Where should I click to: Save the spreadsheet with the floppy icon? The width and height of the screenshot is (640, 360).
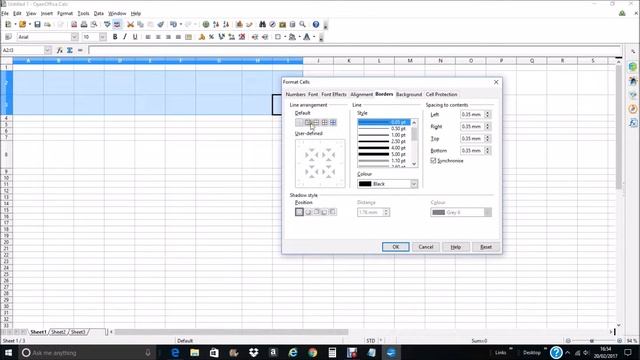point(37,24)
